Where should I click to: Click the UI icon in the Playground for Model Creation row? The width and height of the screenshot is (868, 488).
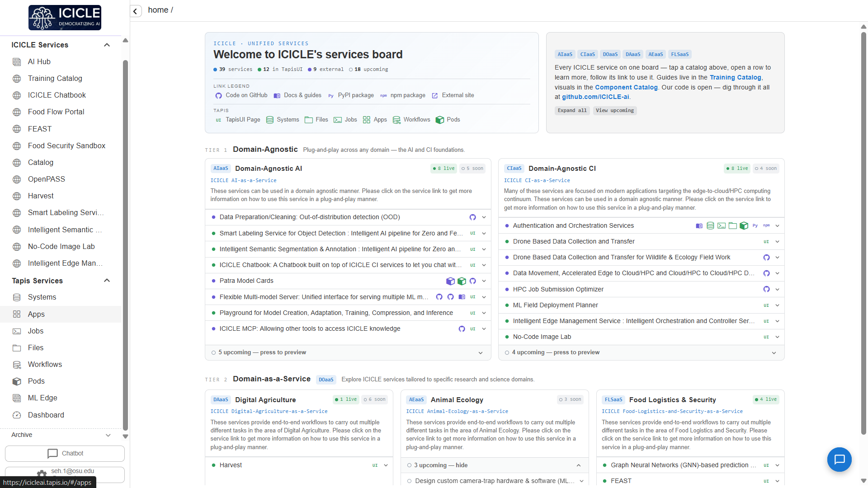click(472, 313)
